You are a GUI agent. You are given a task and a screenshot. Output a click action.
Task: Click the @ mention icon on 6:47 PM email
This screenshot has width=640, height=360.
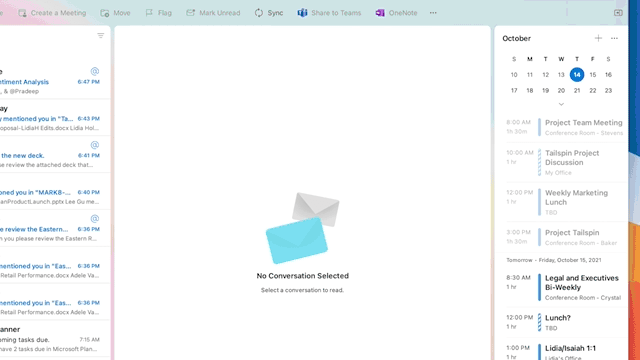click(x=95, y=71)
